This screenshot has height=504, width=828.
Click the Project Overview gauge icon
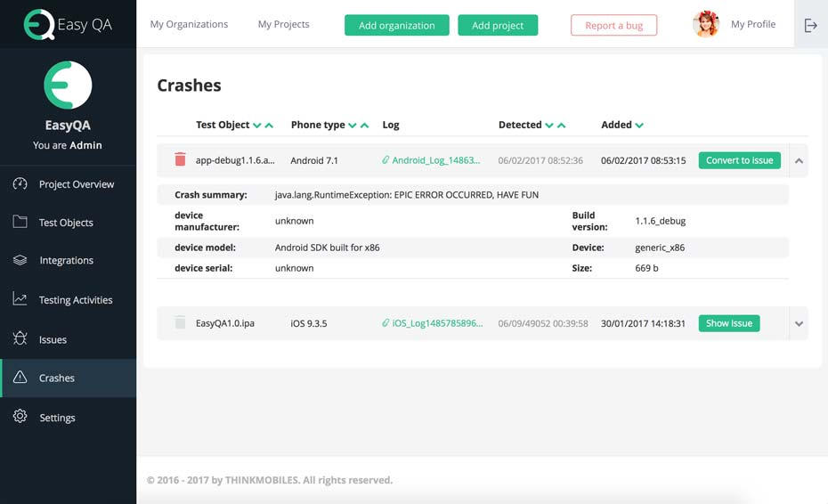(x=20, y=184)
